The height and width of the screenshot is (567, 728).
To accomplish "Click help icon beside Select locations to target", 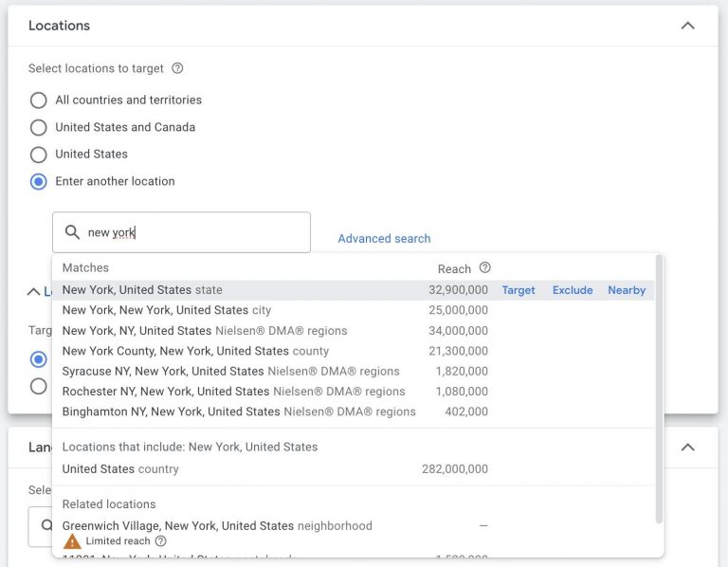I will (x=177, y=68).
